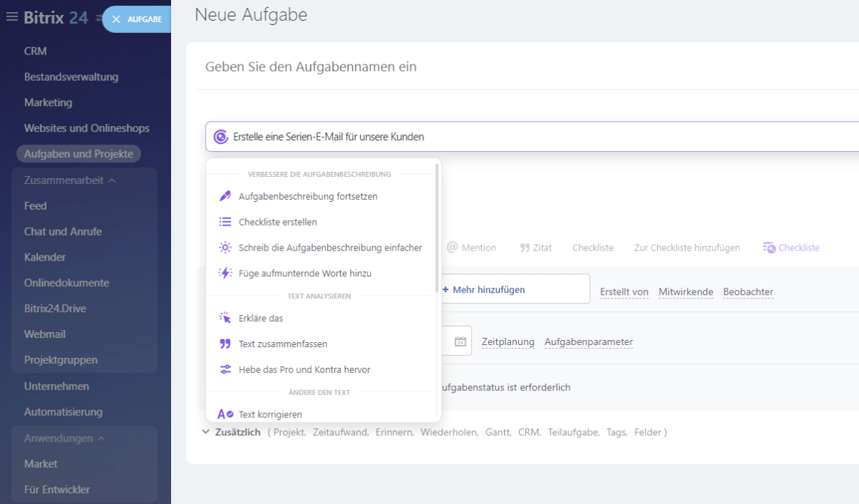Select the purple Checkliste icon in the toolbar

[770, 247]
